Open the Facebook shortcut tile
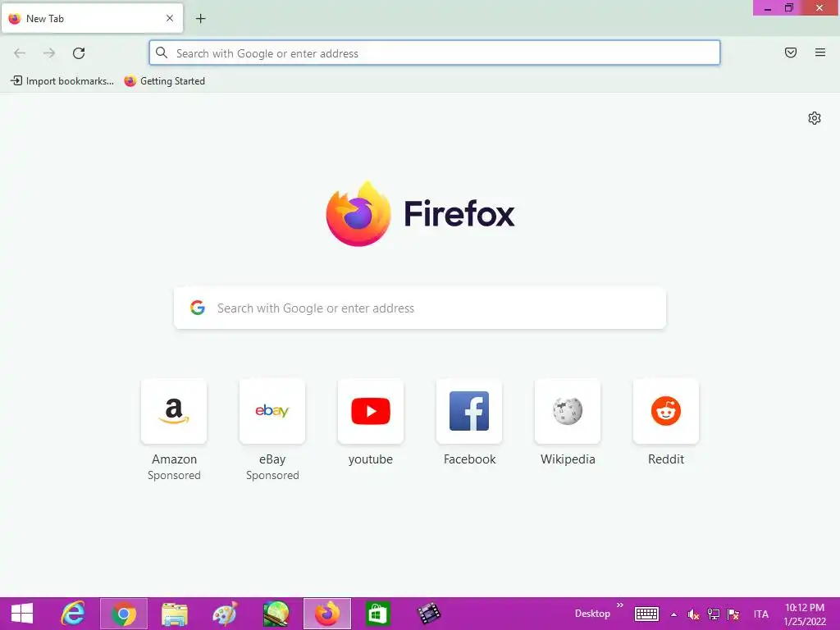Screen dimensions: 840x630 pos(469,412)
